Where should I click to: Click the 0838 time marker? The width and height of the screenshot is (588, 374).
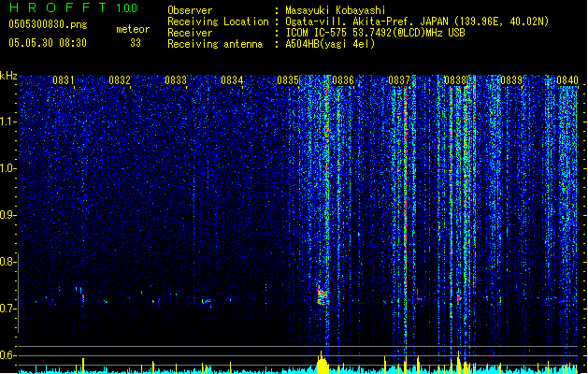point(455,80)
